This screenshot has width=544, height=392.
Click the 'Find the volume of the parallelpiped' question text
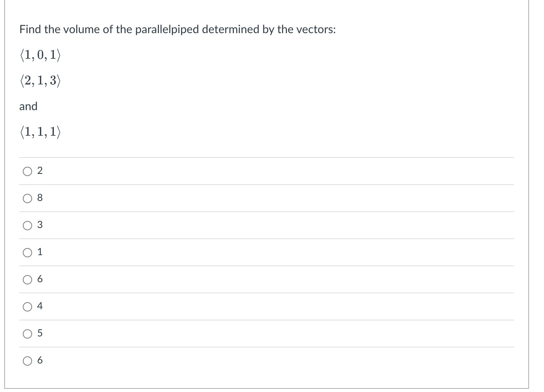[x=177, y=30]
